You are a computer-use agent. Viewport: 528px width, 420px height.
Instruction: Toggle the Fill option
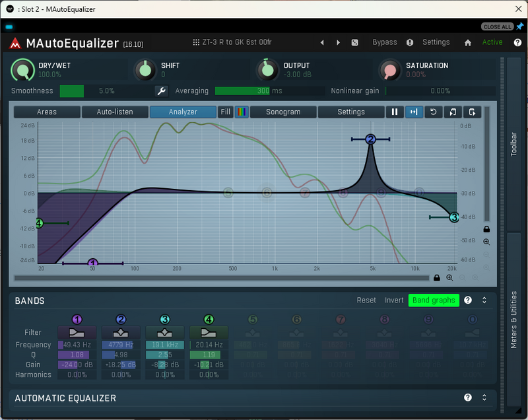(226, 112)
